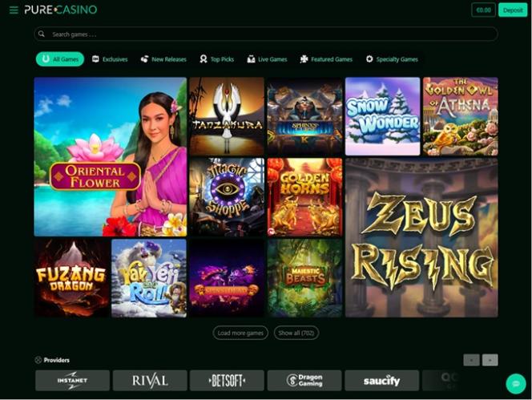Choose the Dragon Gaming provider logo

[x=304, y=380]
